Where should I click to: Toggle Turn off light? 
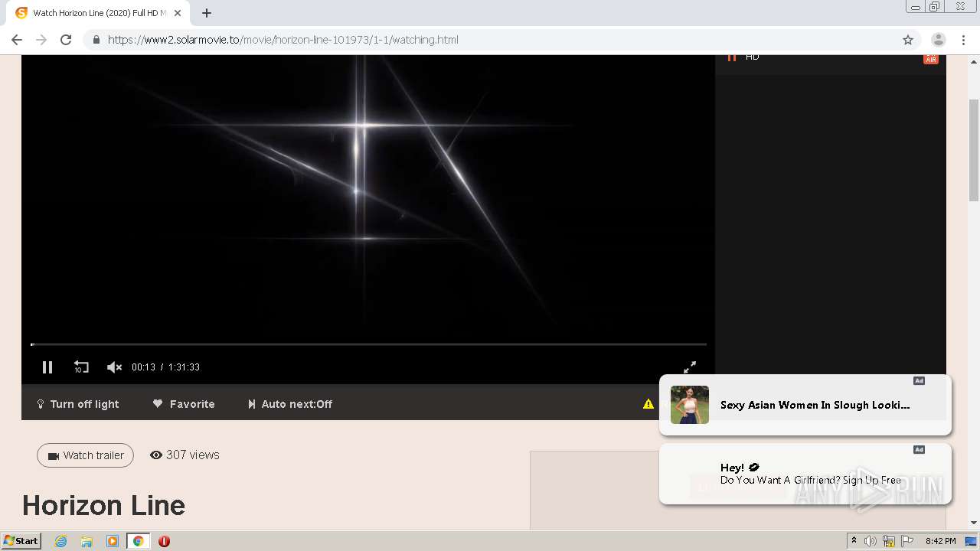78,404
